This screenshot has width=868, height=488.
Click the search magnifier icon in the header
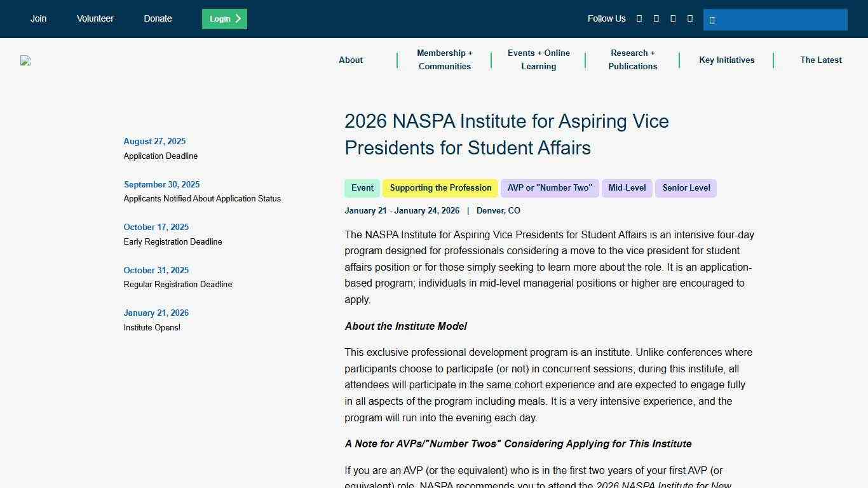712,20
